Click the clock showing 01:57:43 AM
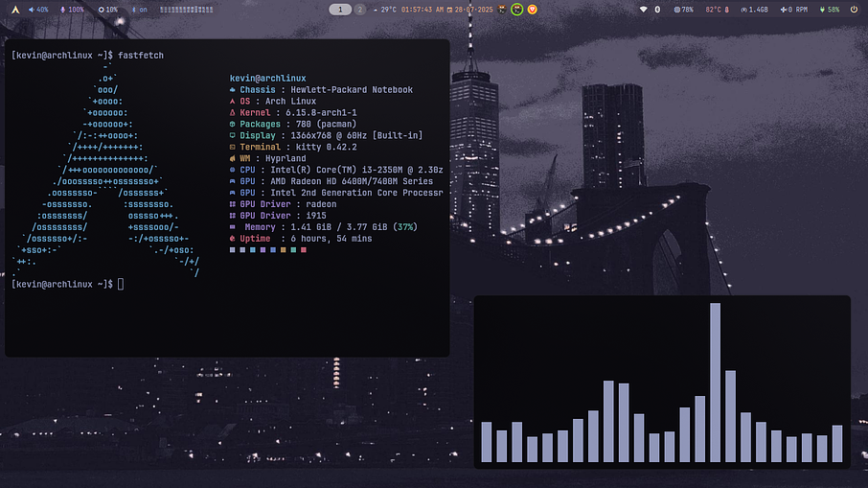This screenshot has width=868, height=488. tap(422, 10)
